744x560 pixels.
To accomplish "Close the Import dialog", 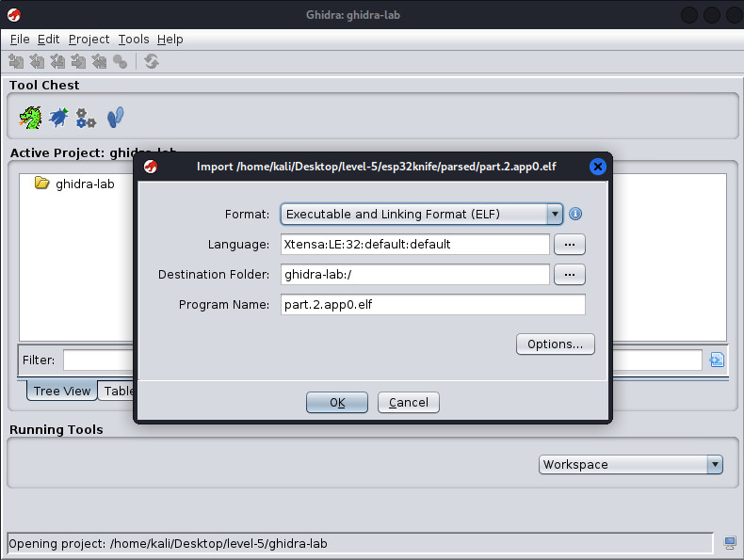I will pyautogui.click(x=597, y=167).
